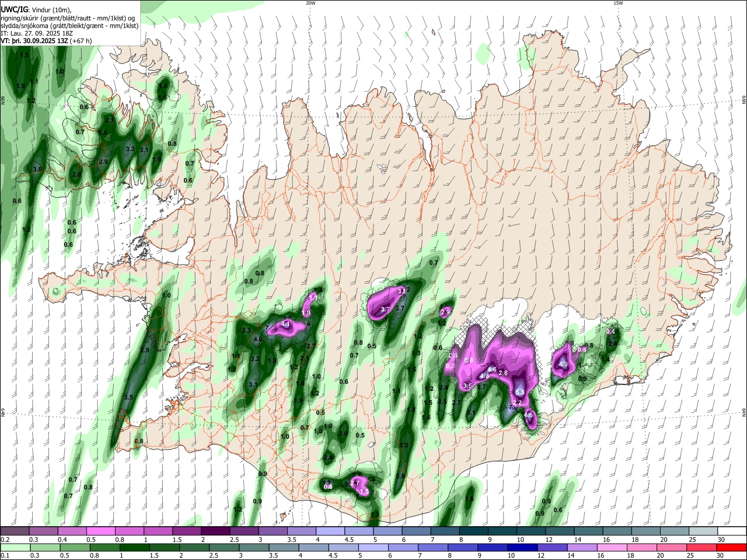747x560 pixels.
Task: Click the white '2.2' value below 5.5
Action: 517,402
